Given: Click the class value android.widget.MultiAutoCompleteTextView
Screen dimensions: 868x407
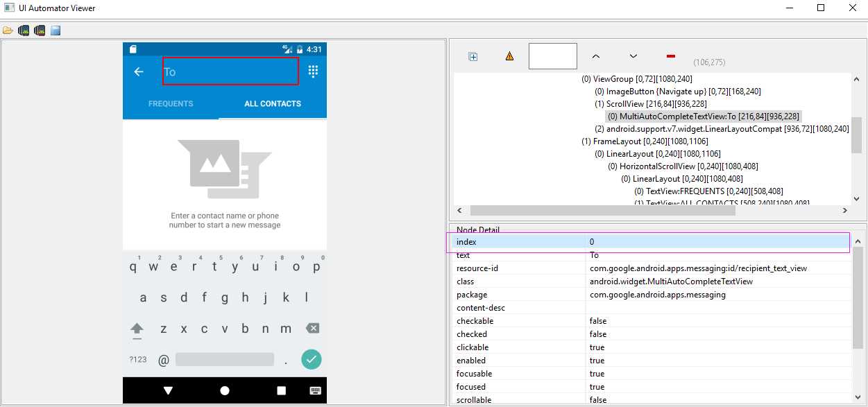Looking at the screenshot, I should [671, 282].
